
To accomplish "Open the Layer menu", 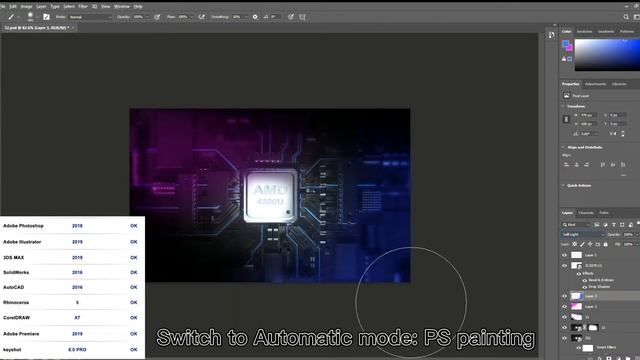I will tap(41, 7).
